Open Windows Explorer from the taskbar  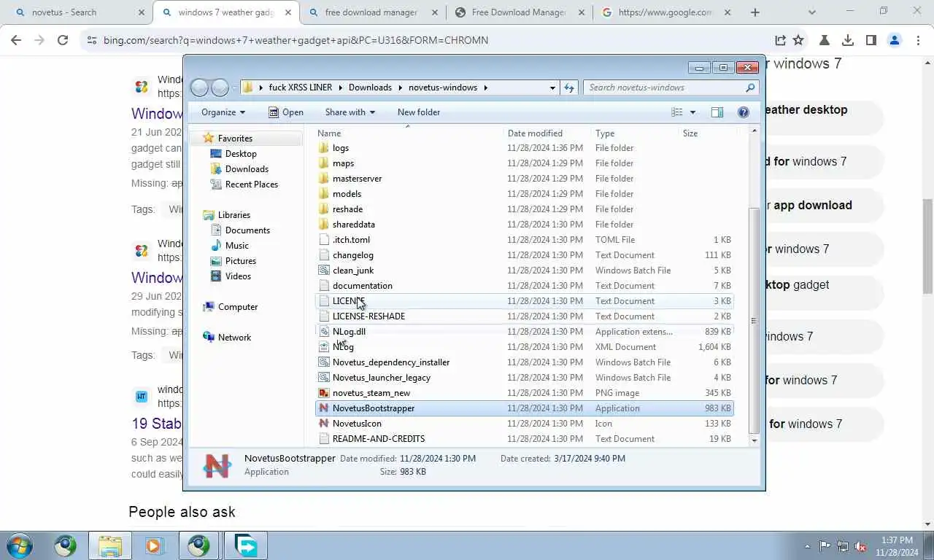click(110, 545)
